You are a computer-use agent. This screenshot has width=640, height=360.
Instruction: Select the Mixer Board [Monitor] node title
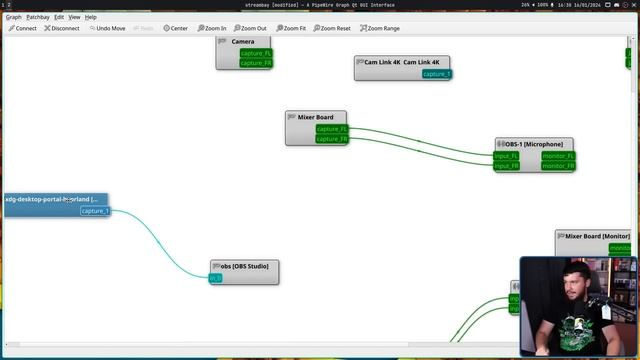598,236
